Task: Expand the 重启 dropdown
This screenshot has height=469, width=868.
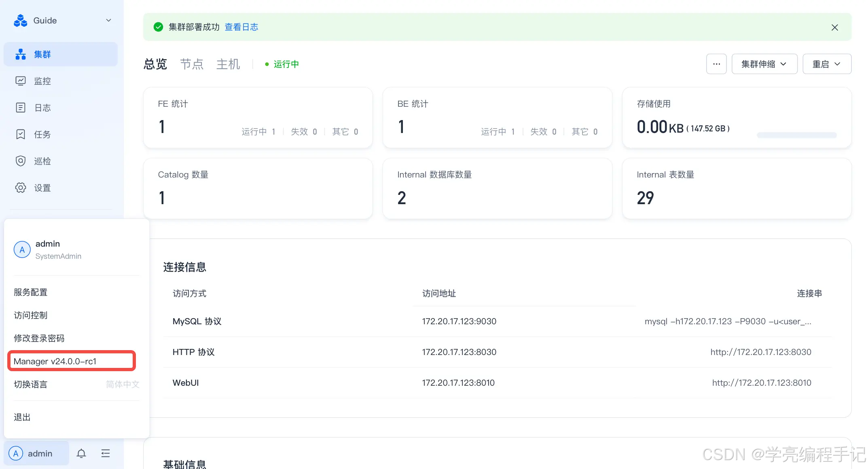Action: click(x=827, y=64)
